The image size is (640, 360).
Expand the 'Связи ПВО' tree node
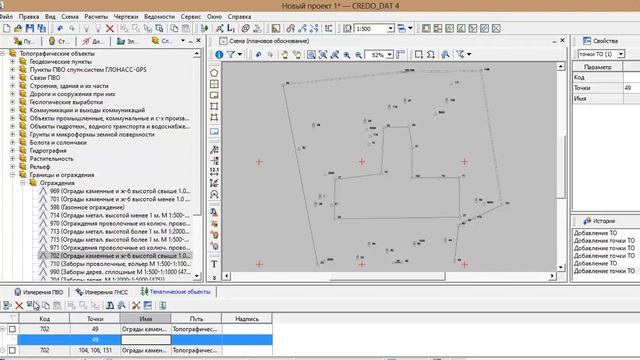[12, 78]
